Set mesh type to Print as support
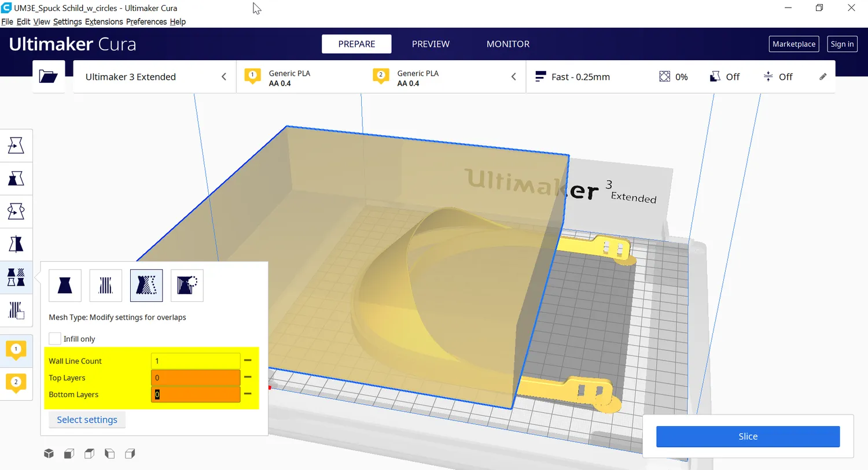Image resolution: width=868 pixels, height=470 pixels. coord(106,286)
